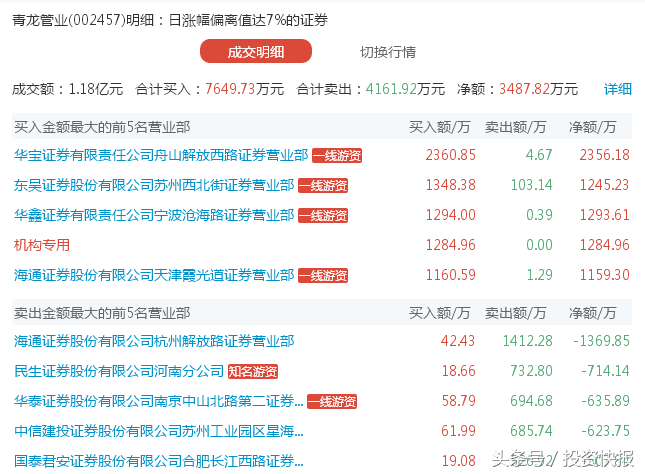Click 一线游资 badge beside 东吴证券
The image size is (645, 474).
[x=323, y=186]
